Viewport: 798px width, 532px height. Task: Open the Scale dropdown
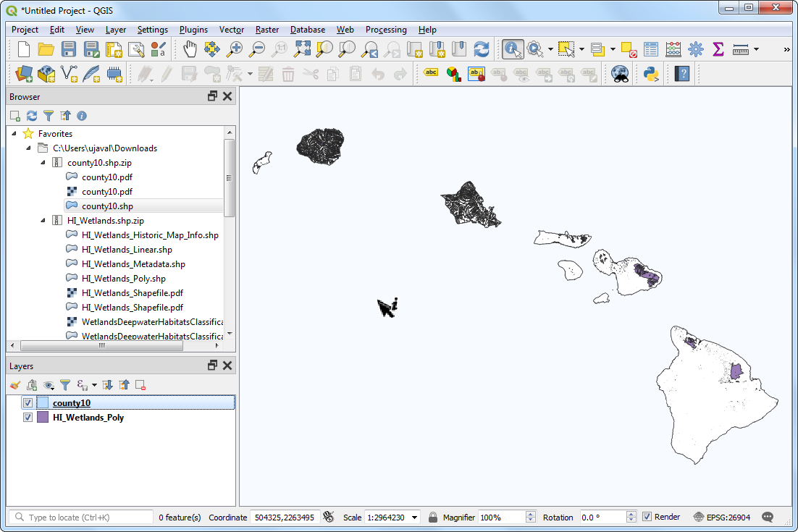pyautogui.click(x=414, y=518)
